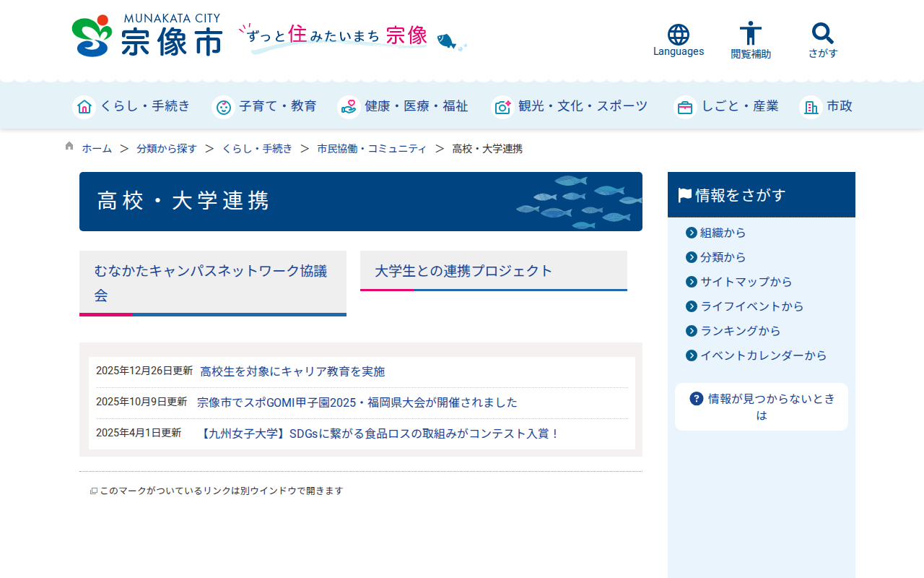
Task: Click the arrow icon beside ライフイベントから
Action: pos(692,306)
